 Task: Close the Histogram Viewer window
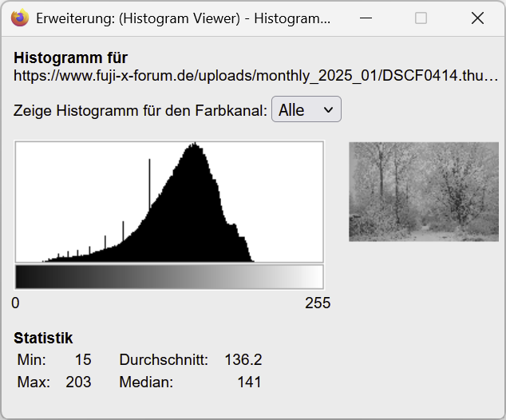[x=477, y=18]
